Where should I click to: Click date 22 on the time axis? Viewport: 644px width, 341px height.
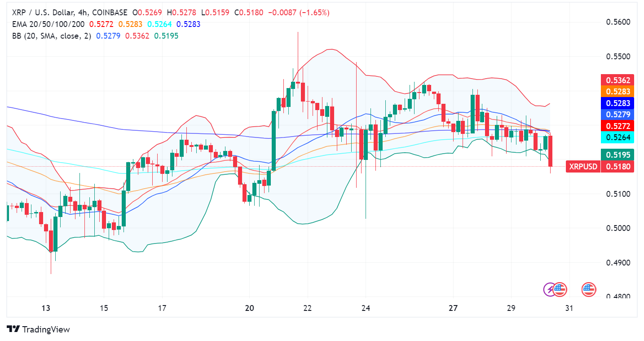click(308, 308)
